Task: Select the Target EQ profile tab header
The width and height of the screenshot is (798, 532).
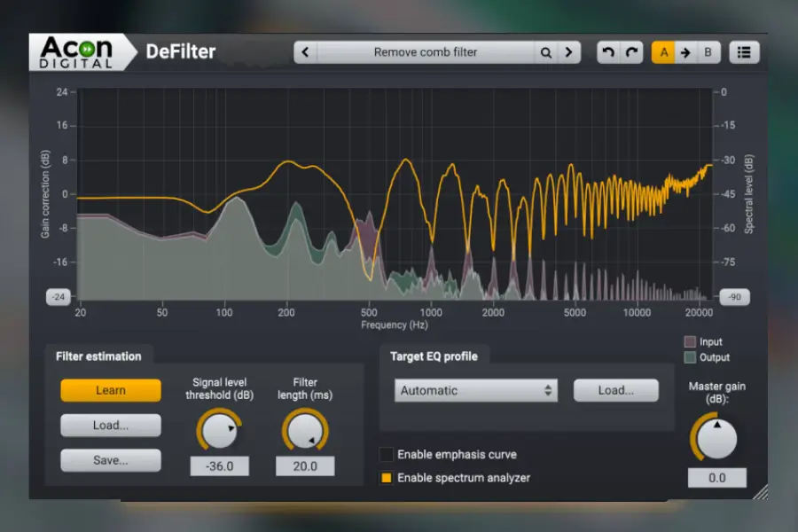Action: point(434,356)
